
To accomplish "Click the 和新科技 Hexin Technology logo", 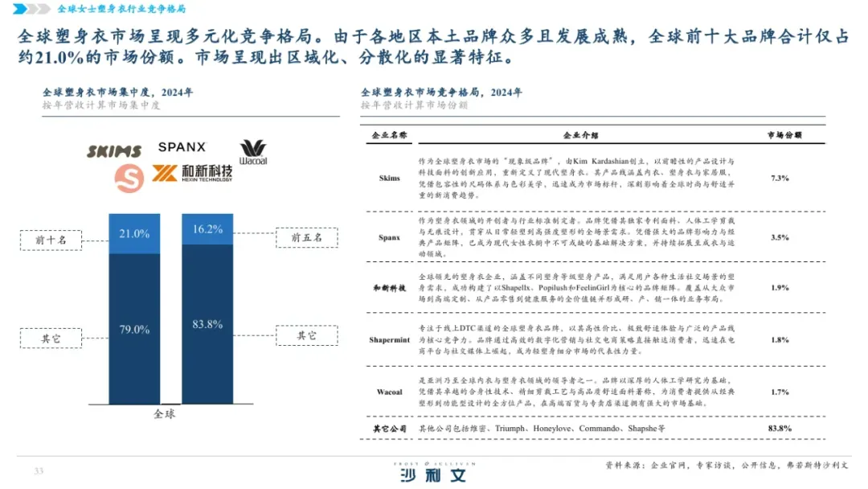I will point(192,174).
